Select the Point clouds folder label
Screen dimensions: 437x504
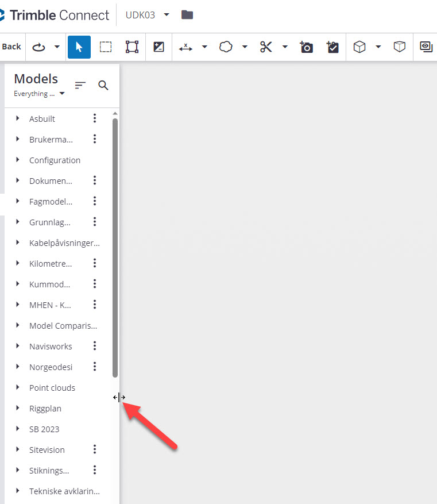tap(52, 388)
